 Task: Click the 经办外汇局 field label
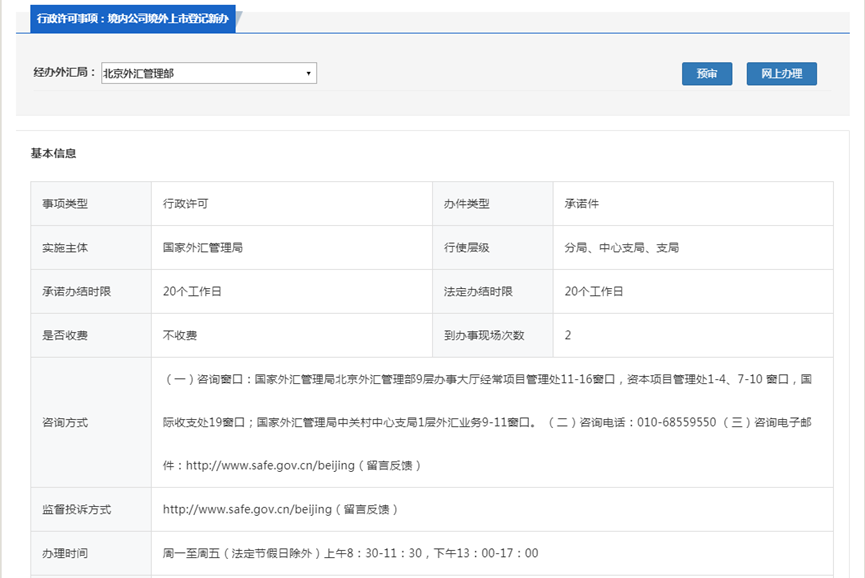click(65, 72)
